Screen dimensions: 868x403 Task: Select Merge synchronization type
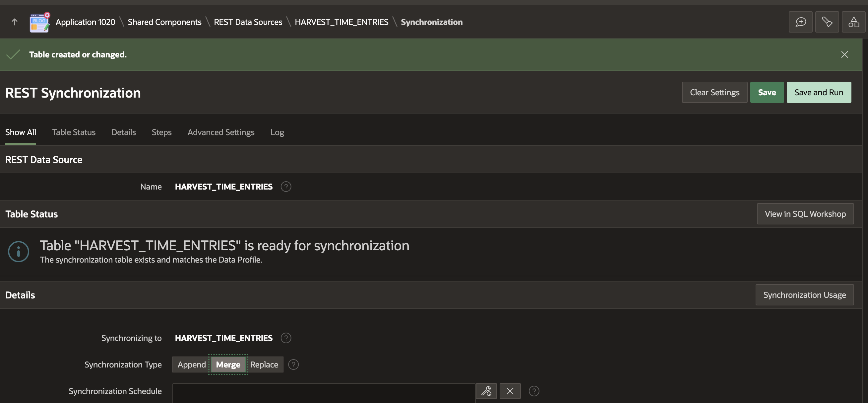point(228,364)
